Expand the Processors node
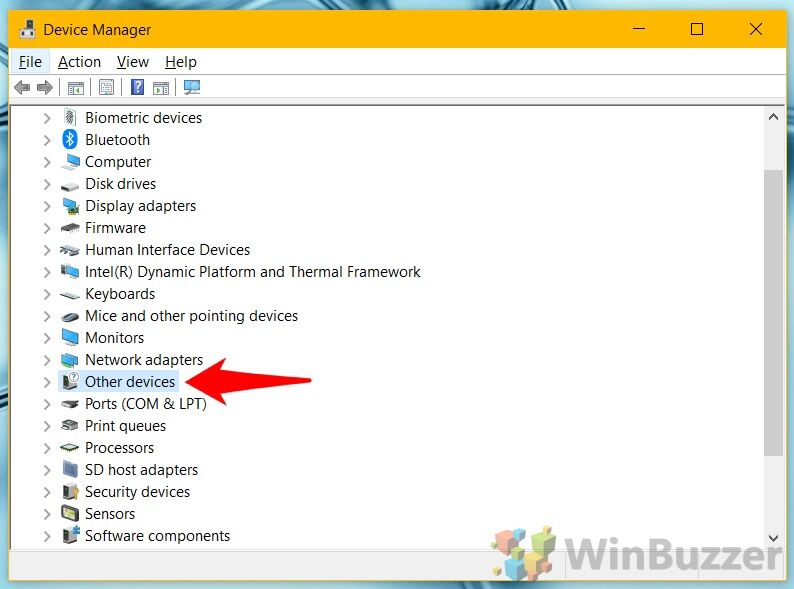 [x=47, y=448]
